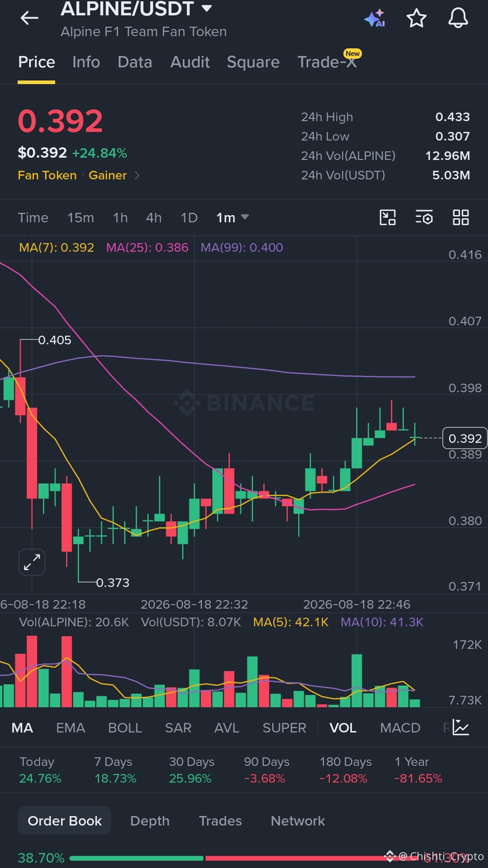Toggle the MA indicator
The width and height of the screenshot is (488, 868).
[22, 727]
